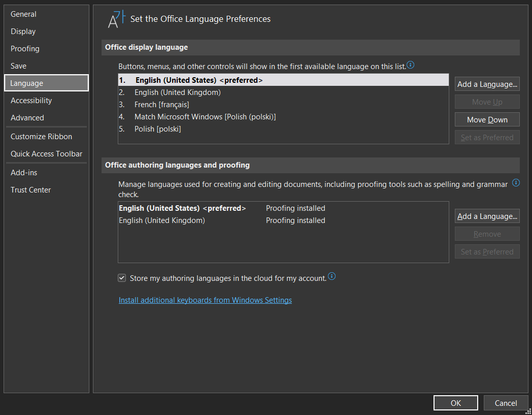532x415 pixels.
Task: Open the Quick Access Toolbar category
Action: (x=47, y=154)
